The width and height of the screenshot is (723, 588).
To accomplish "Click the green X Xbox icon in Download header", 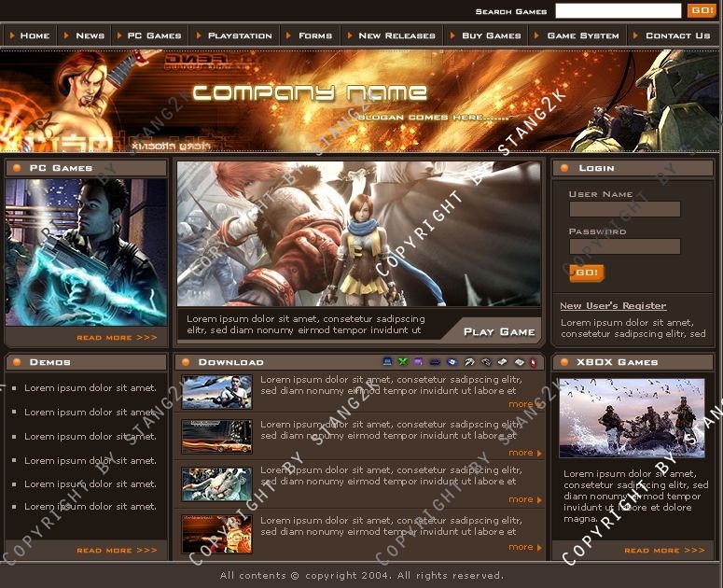I will (403, 362).
